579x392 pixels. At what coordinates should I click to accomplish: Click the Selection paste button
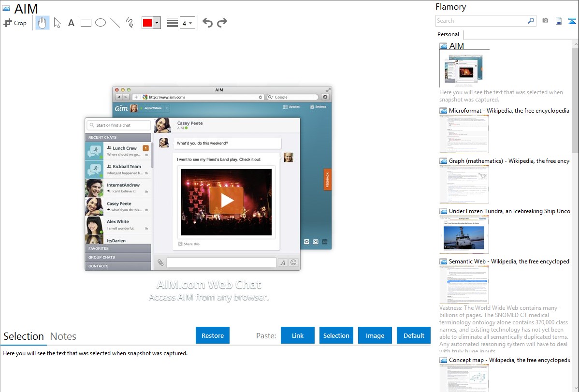coord(336,335)
